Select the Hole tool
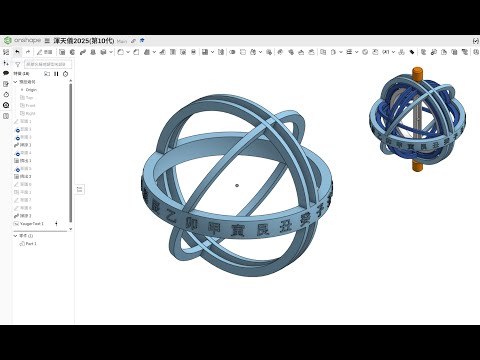Viewport: 480px width, 360px height. tap(183, 52)
